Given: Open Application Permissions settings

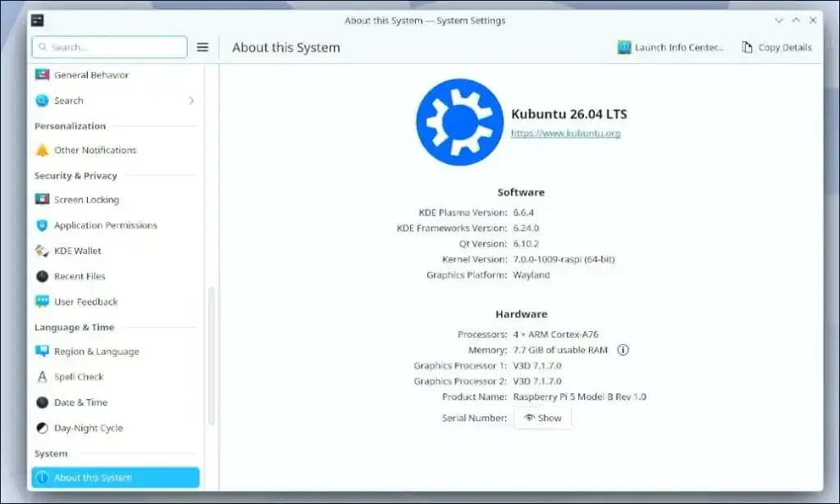Looking at the screenshot, I should 116,225.
